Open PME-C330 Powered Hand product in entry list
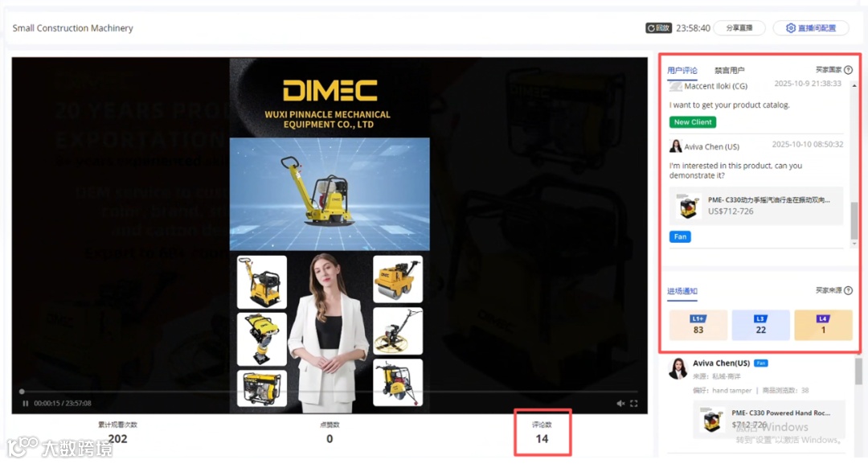868x464 pixels. click(769, 420)
